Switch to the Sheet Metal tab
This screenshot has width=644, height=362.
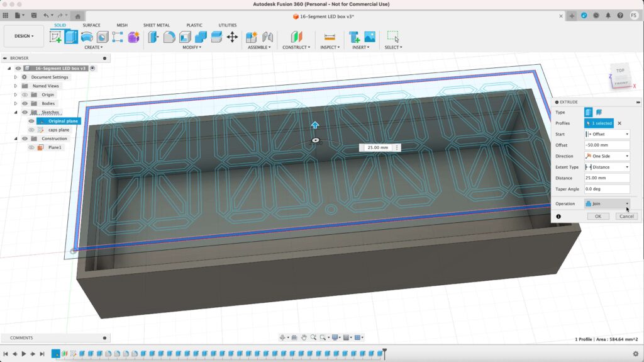point(157,25)
